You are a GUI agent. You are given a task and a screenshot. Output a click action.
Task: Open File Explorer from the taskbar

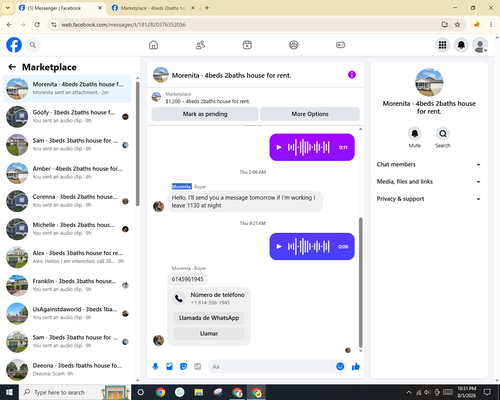pyautogui.click(x=199, y=392)
